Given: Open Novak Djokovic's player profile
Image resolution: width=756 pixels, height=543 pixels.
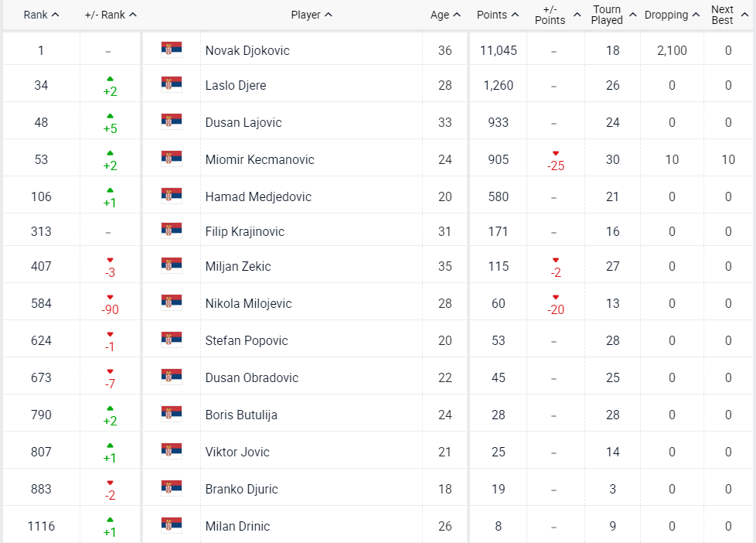Looking at the screenshot, I should coord(247,50).
